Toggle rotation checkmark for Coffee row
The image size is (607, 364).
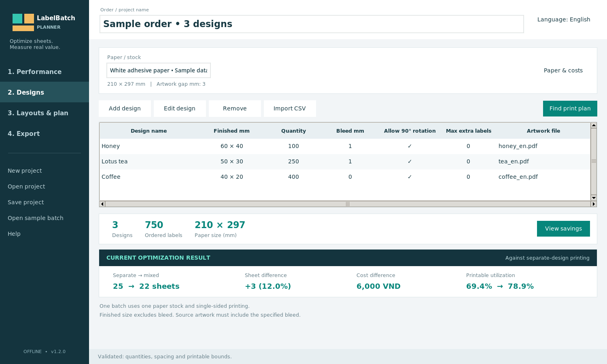point(410,177)
